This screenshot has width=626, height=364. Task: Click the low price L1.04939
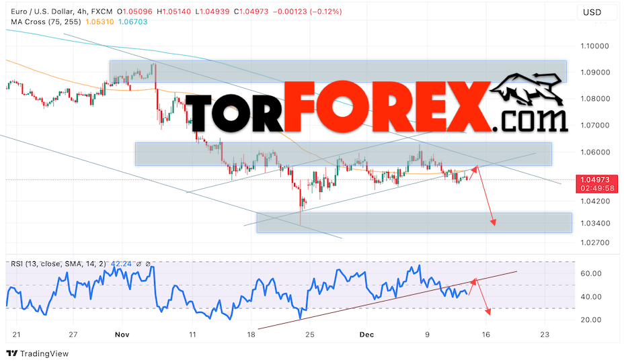tap(212, 11)
